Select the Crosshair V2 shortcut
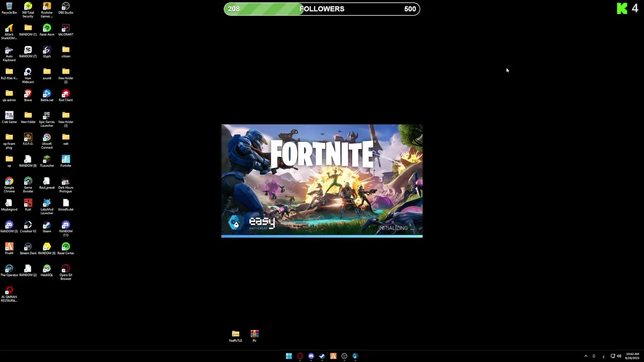Screen dimensions: 644x362 (28, 227)
